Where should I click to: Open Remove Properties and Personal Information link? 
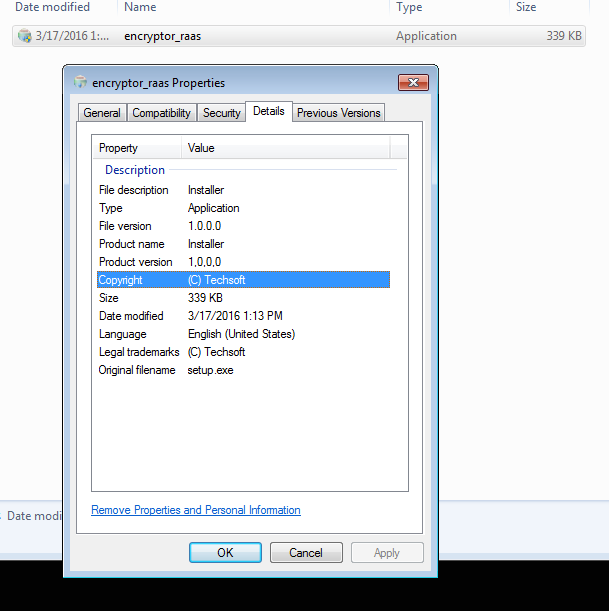click(196, 510)
